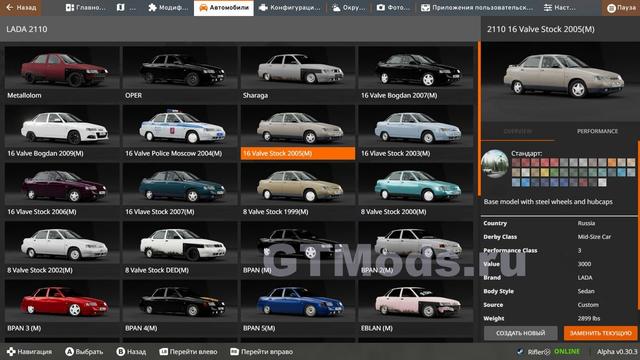Click the Перейти вправо bumper hint
This screenshot has width=640, height=360.
click(261, 351)
